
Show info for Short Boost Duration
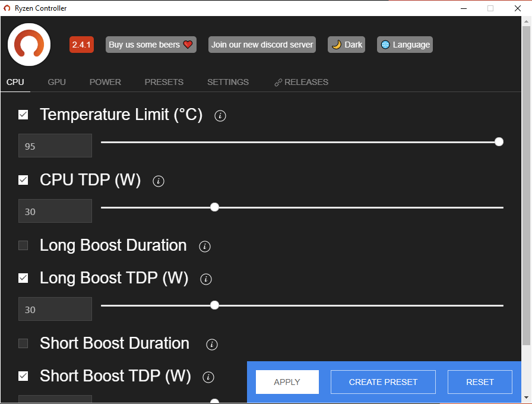click(x=212, y=344)
